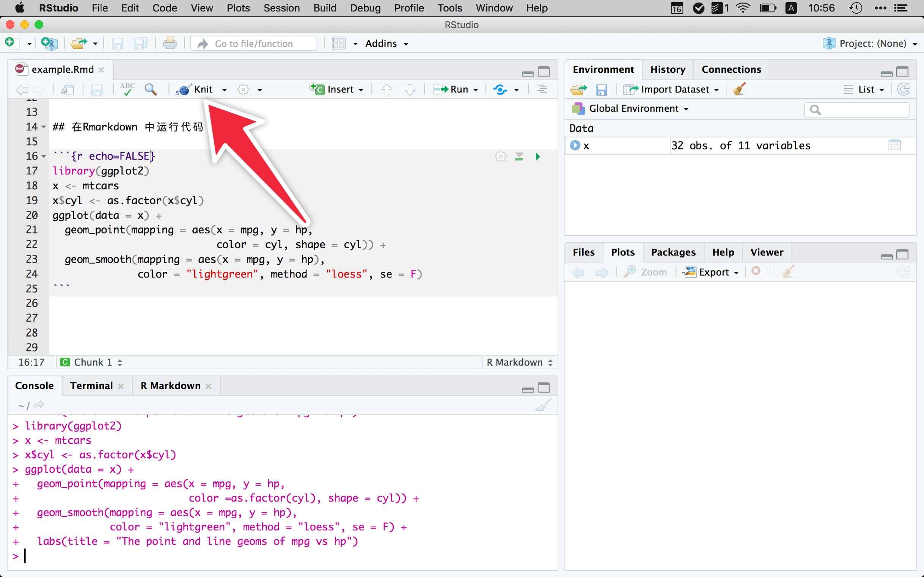Open chunk 16 options gear icon
Image resolution: width=924 pixels, height=577 pixels.
click(x=501, y=157)
